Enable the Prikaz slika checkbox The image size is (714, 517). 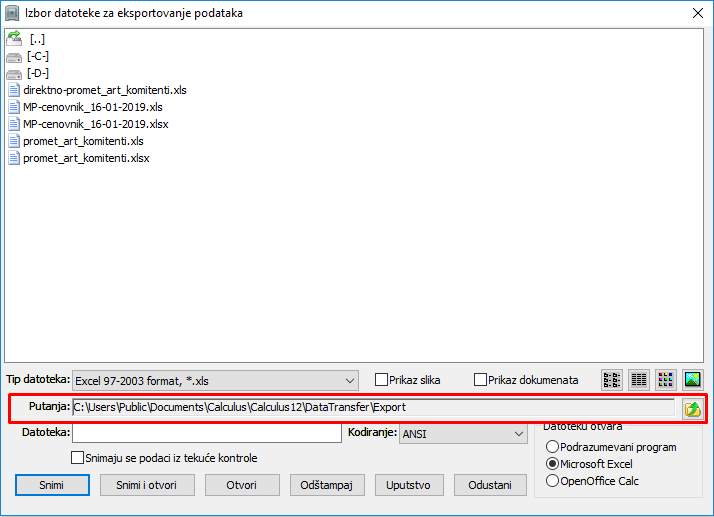(x=381, y=380)
